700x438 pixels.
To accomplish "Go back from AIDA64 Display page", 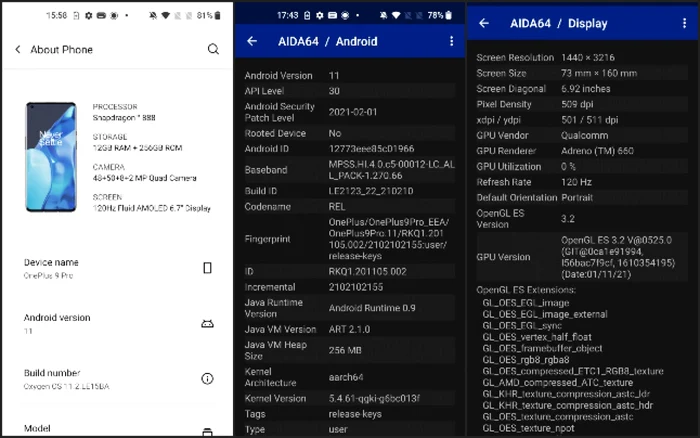I will (484, 23).
